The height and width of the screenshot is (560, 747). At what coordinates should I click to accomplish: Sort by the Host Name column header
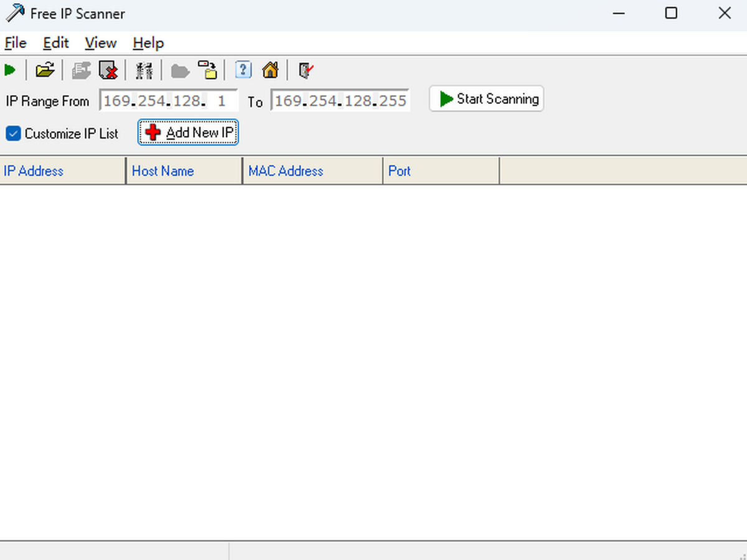point(184,171)
